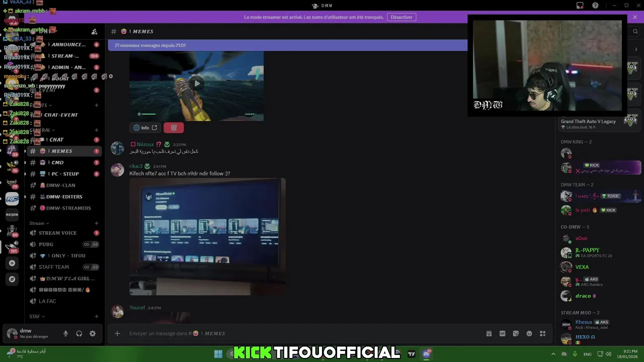Image resolution: width=644 pixels, height=362 pixels.
Task: Open the PC · STEUP channel
Action: coord(65,174)
